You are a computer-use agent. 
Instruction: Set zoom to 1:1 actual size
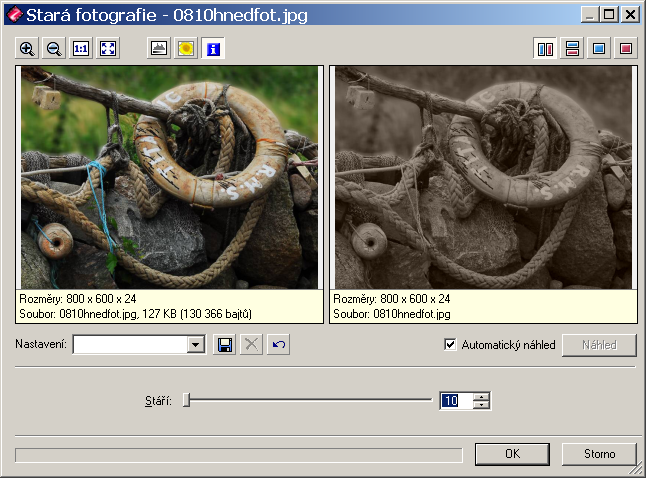pos(81,48)
